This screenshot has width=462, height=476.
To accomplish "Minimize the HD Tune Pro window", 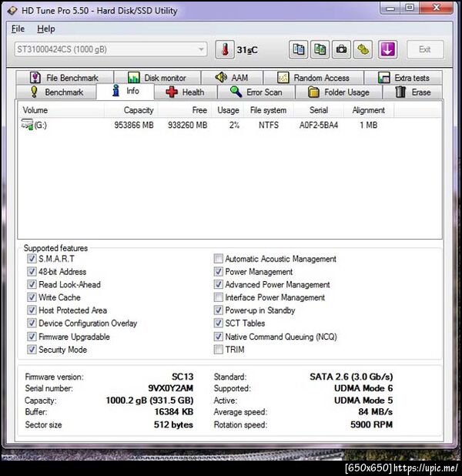I will [390, 8].
